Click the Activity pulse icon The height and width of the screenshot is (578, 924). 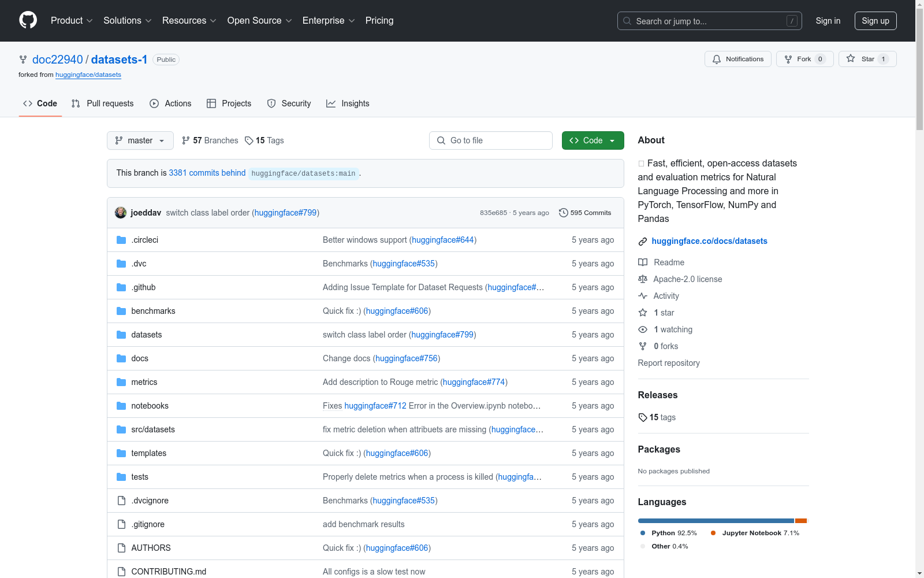(643, 296)
